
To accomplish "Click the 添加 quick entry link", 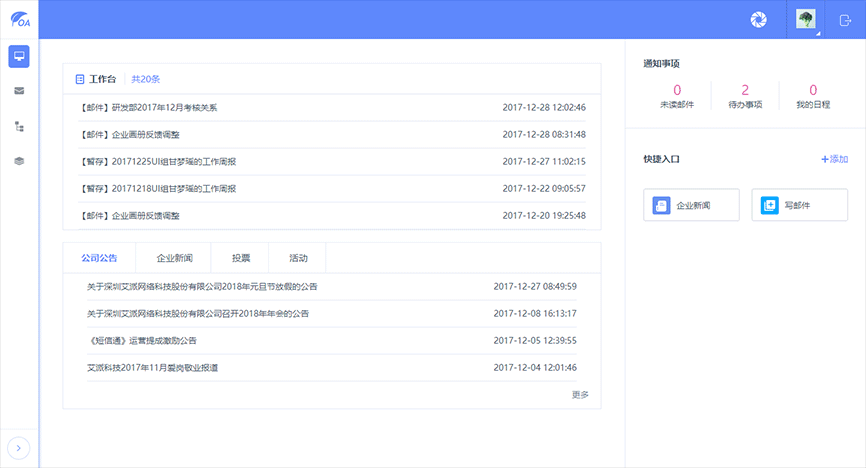I will pyautogui.click(x=834, y=159).
